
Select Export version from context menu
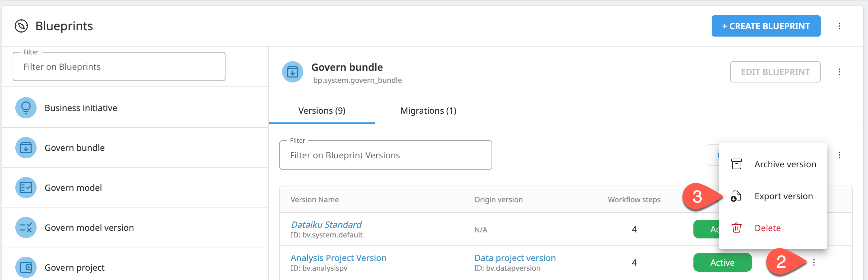(x=784, y=196)
